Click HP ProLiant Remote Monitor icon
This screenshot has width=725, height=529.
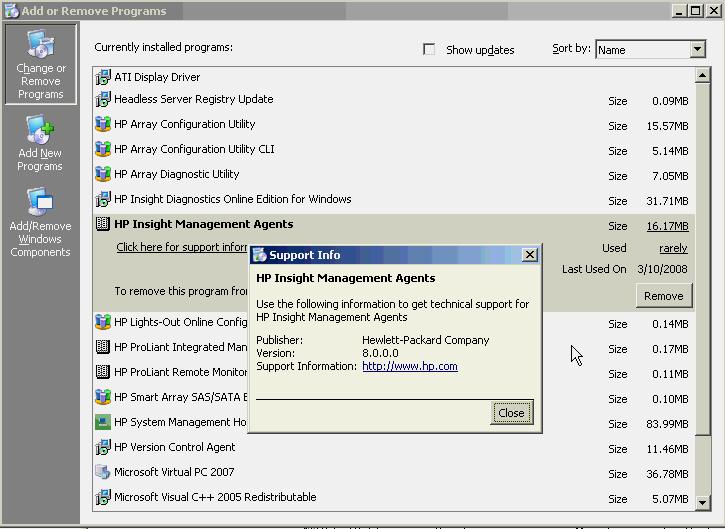coord(103,372)
